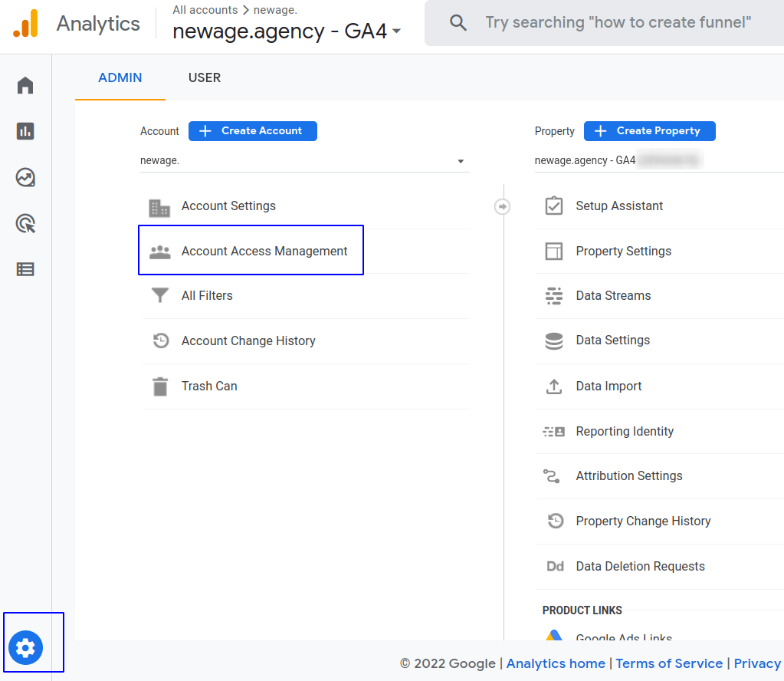Open Data Streams for the property

click(x=613, y=295)
